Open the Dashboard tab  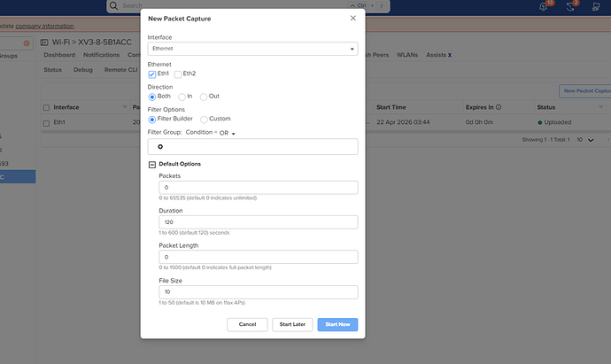(59, 55)
